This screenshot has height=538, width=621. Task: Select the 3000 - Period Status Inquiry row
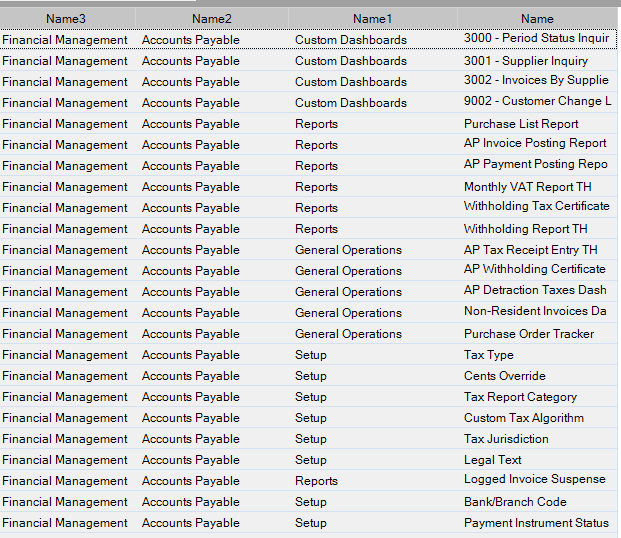click(x=309, y=39)
